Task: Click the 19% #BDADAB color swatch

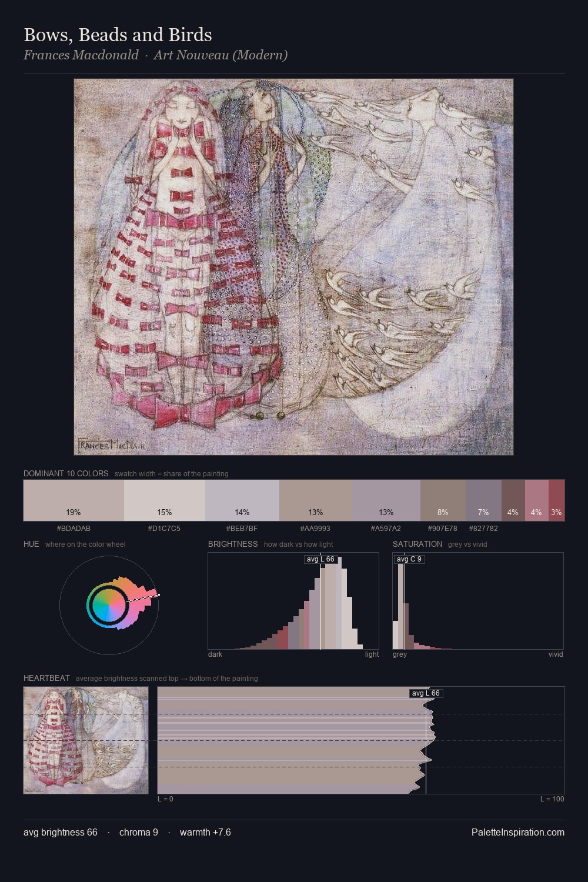Action: (x=73, y=500)
